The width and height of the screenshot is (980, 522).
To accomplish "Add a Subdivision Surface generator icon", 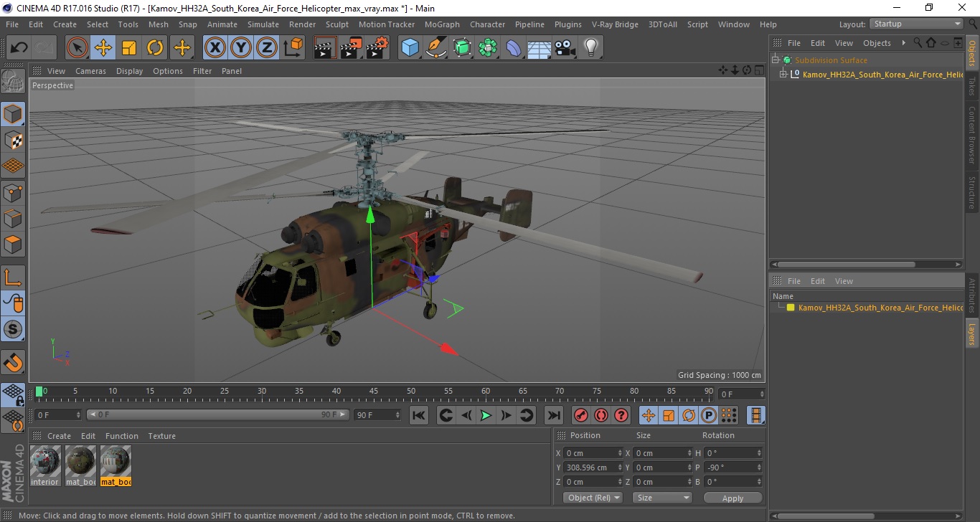I will [462, 48].
